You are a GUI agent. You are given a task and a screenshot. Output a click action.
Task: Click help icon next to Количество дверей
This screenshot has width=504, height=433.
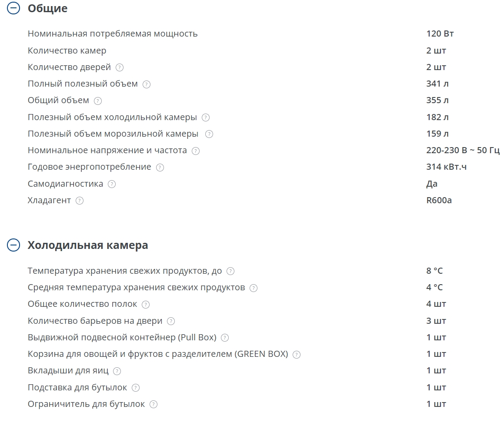120,67
